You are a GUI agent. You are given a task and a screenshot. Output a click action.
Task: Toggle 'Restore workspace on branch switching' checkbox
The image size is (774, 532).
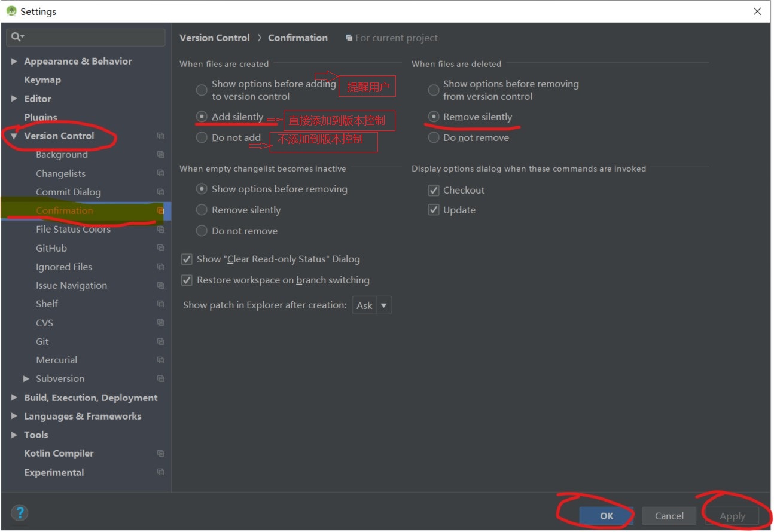[x=187, y=280]
